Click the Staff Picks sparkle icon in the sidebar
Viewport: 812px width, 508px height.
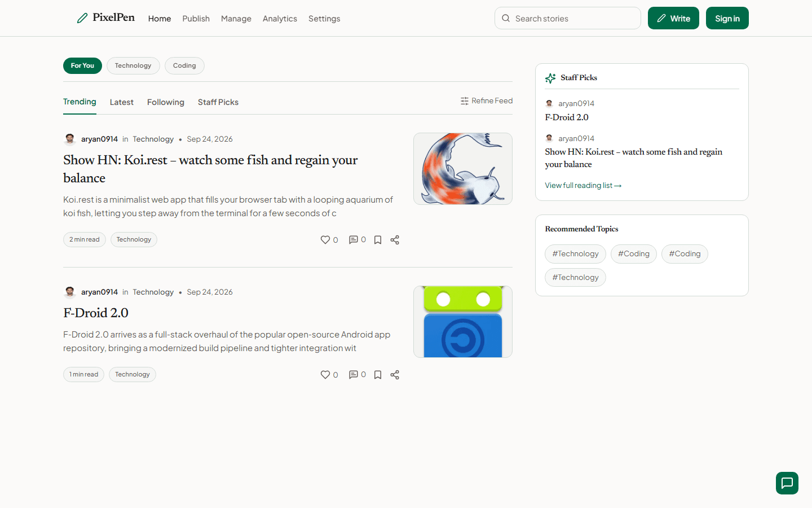click(550, 78)
